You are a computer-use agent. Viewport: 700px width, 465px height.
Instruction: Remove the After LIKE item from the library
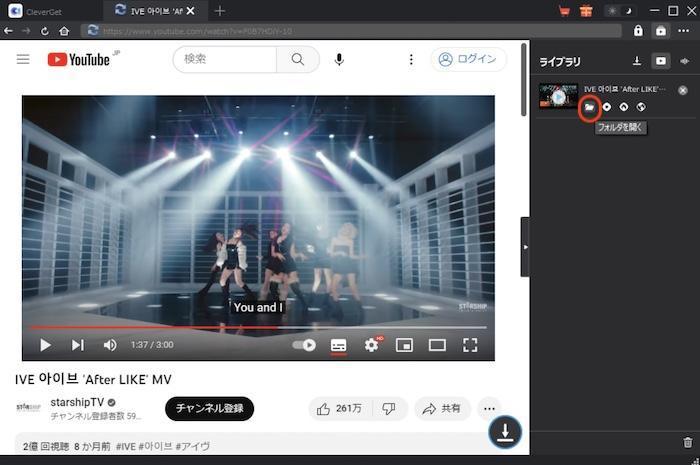click(683, 90)
